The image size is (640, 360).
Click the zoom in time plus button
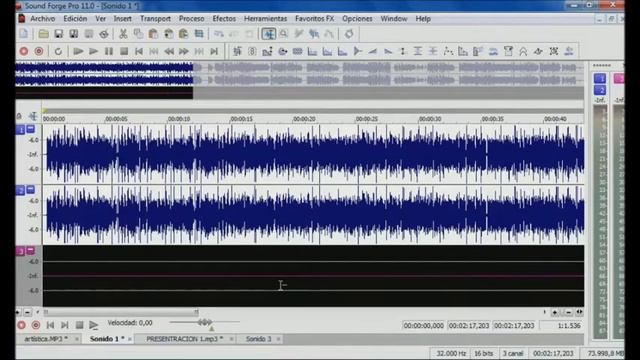(554, 312)
